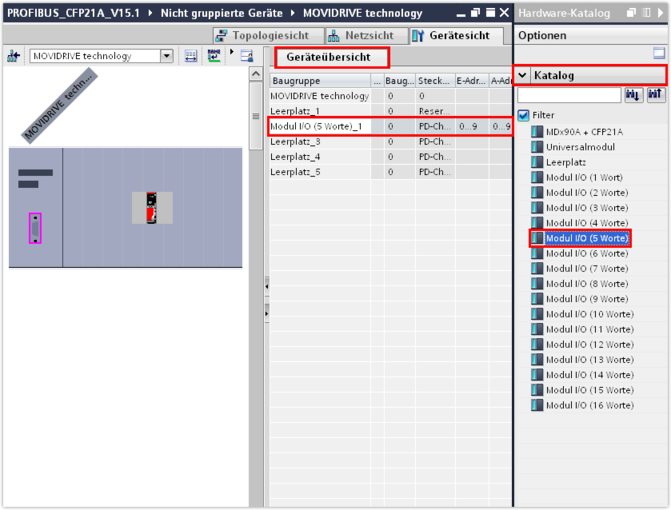Viewport: 671px width, 510px height.
Task: Open the MOVIDRIVE technology device dropdown
Action: [166, 56]
